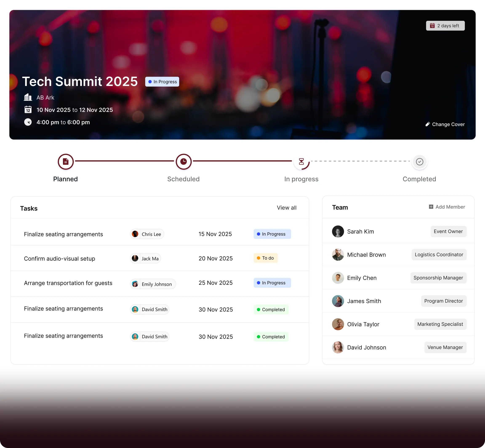The height and width of the screenshot is (448, 485).
Task: Click the 25 Nov 2025 due date
Action: [216, 283]
